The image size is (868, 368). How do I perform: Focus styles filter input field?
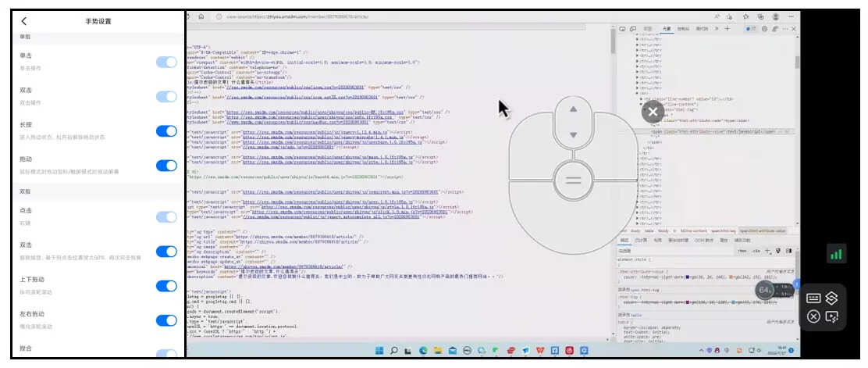pyautogui.click(x=675, y=251)
